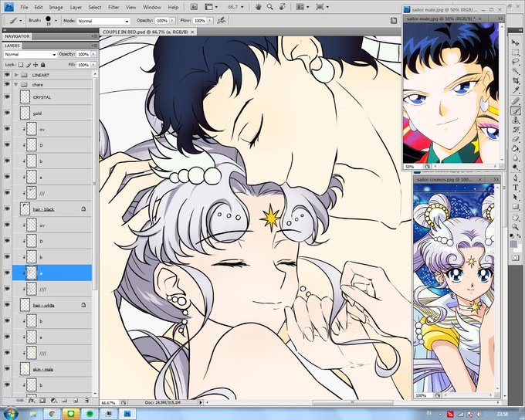Open the Arrange Documents dropdown

tap(303, 7)
